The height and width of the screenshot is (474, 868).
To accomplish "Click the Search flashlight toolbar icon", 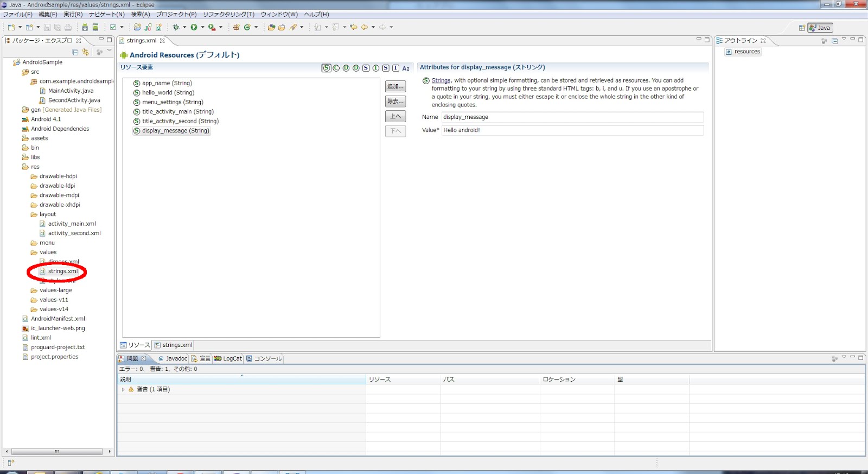I will (x=293, y=27).
